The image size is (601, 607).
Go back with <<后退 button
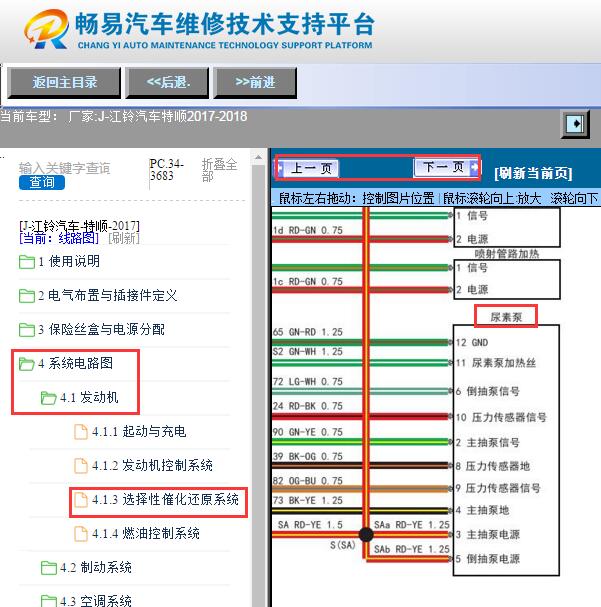click(168, 82)
